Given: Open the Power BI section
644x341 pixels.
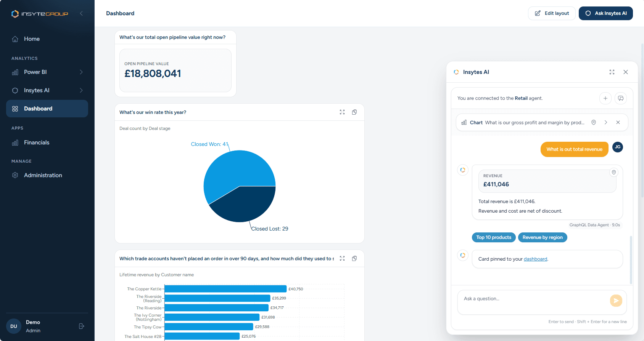Looking at the screenshot, I should coord(47,72).
